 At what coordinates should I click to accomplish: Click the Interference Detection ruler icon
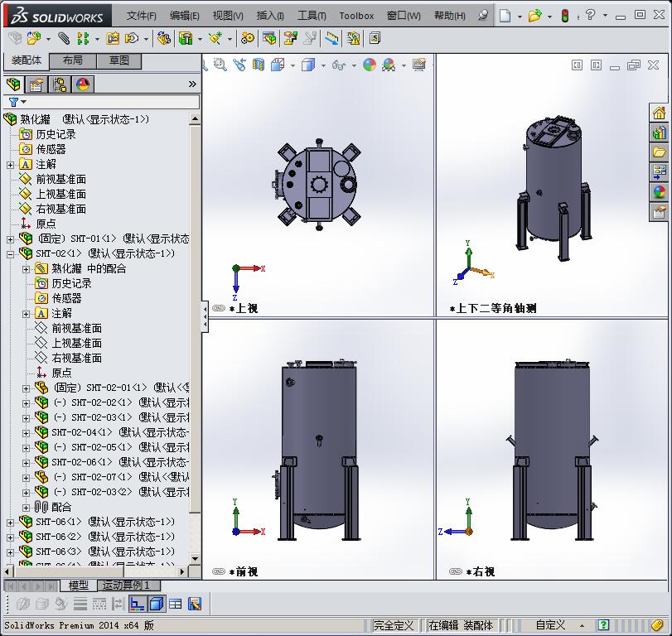[x=331, y=39]
